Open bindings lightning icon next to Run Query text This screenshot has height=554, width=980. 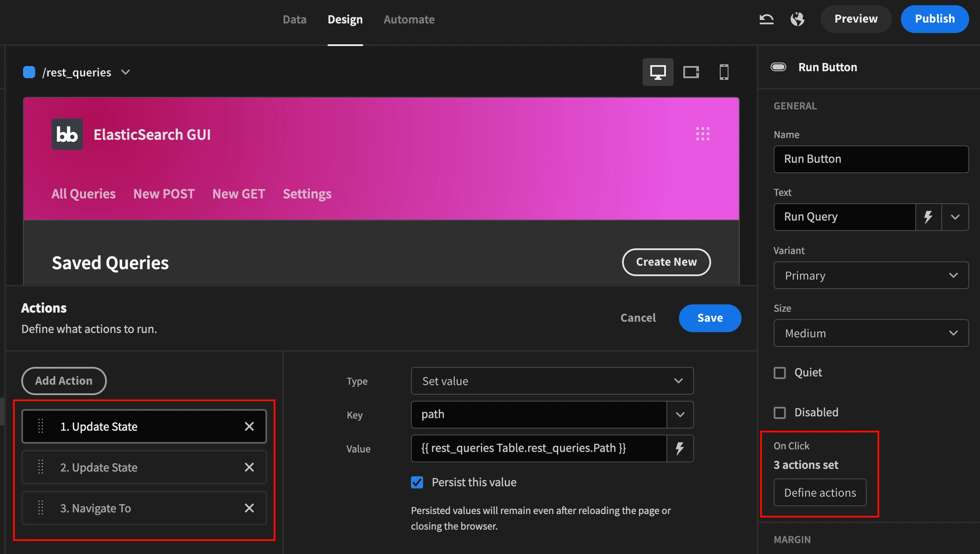tap(928, 217)
